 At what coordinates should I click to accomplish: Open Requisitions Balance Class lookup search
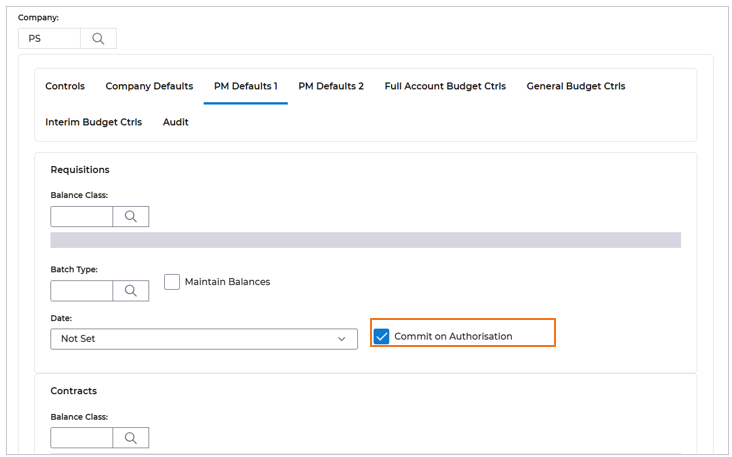click(x=130, y=216)
